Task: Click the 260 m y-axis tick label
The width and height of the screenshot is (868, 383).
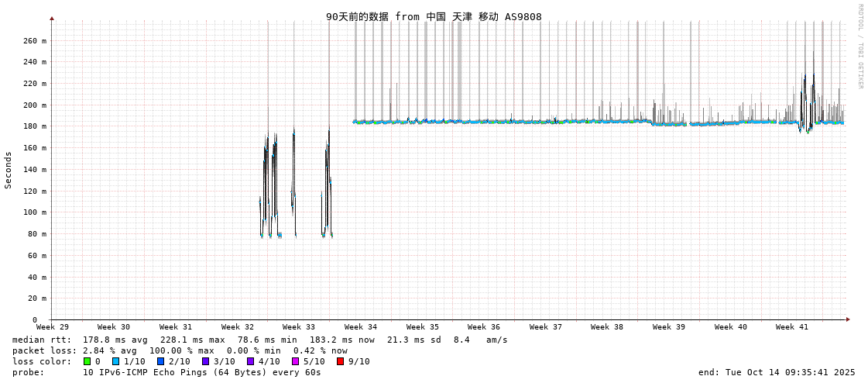Action: click(x=35, y=40)
